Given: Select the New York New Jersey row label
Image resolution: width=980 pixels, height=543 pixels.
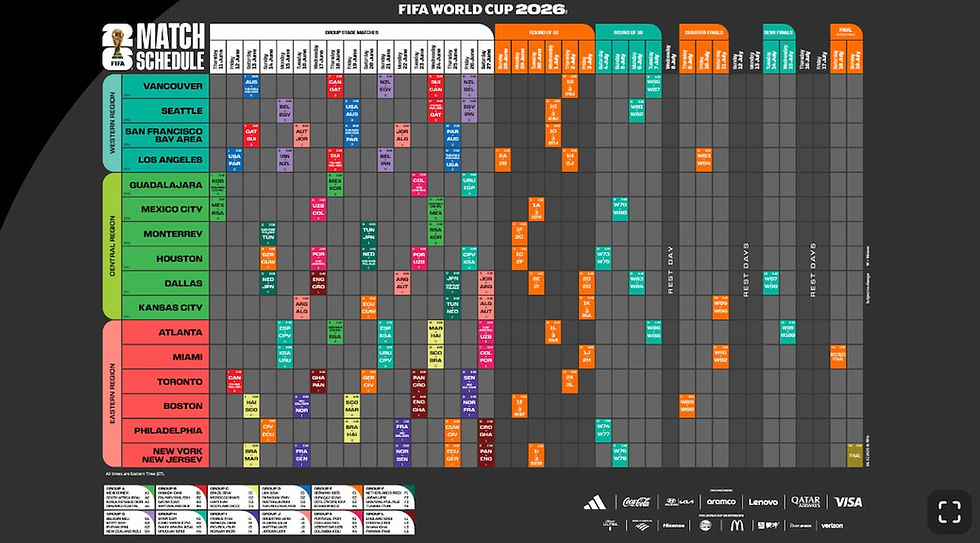Looking at the screenshot, I should [166, 455].
